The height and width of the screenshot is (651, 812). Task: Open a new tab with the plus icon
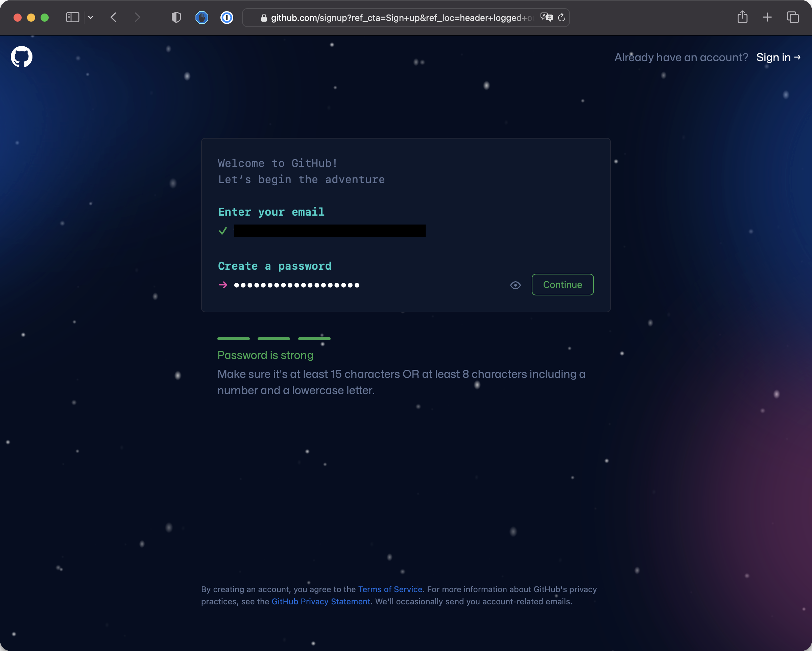coord(767,17)
